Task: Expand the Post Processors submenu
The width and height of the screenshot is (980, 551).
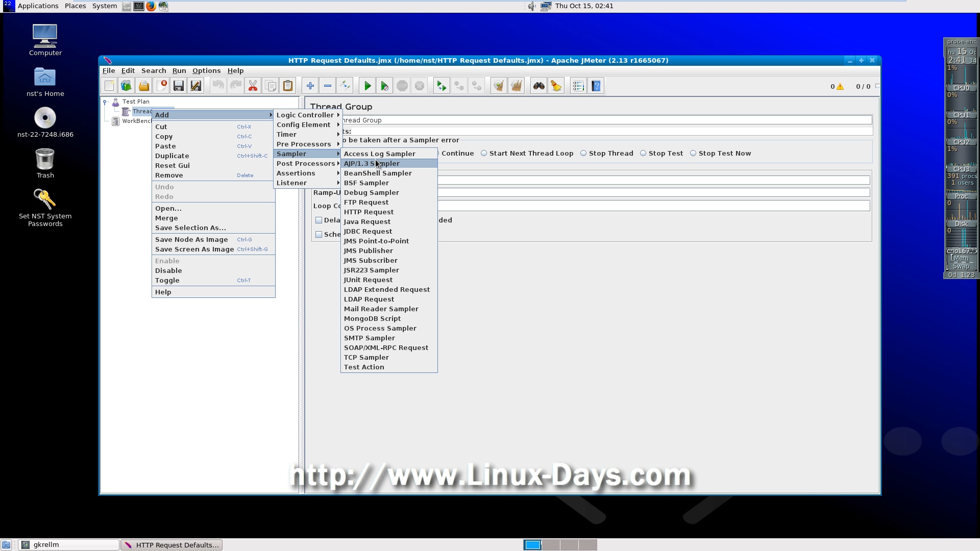Action: pyautogui.click(x=308, y=164)
